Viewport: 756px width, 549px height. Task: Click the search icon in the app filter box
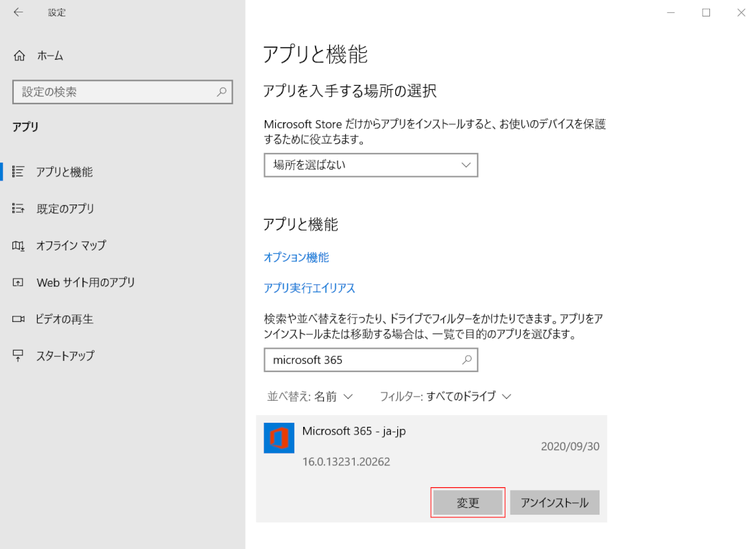point(466,360)
